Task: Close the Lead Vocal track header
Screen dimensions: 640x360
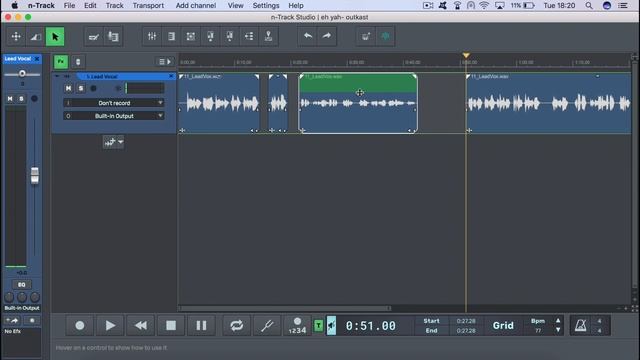Action: click(171, 76)
